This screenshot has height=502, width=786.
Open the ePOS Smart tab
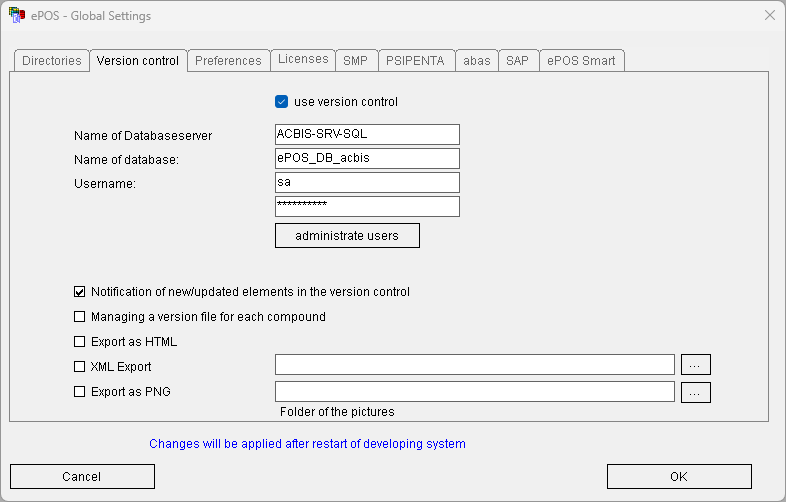click(x=581, y=61)
